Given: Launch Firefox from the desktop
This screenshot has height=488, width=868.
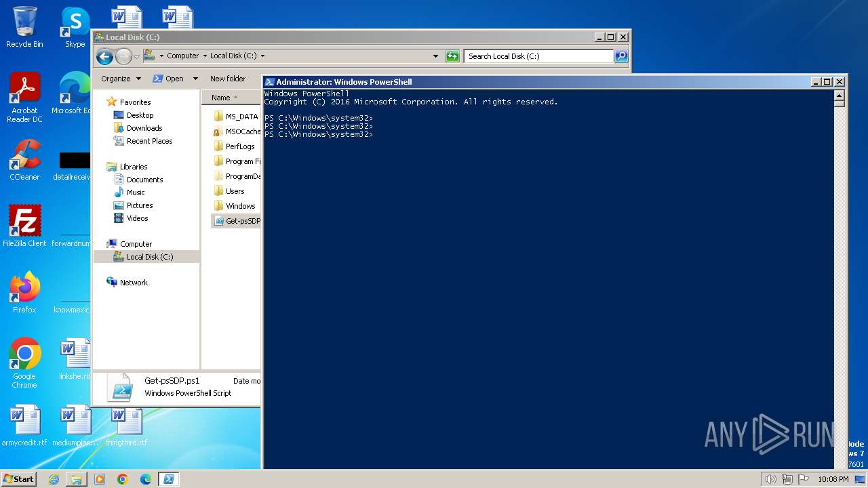Looking at the screenshot, I should [x=24, y=293].
